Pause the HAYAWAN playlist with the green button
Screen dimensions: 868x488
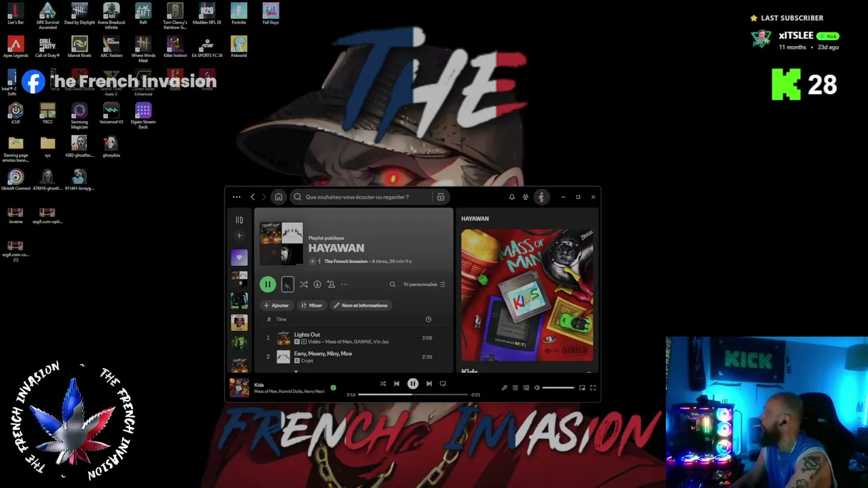pos(268,285)
